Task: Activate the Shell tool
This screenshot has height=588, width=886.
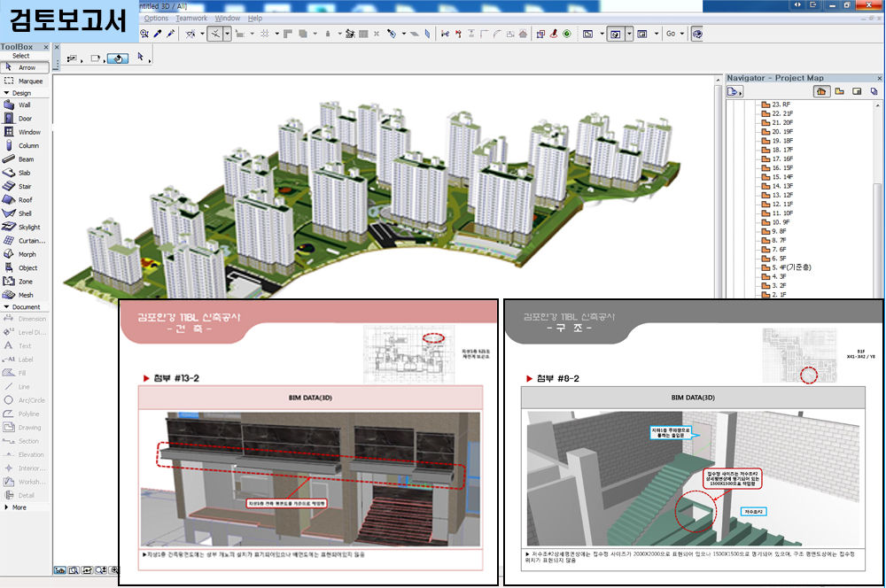Action: click(x=25, y=213)
